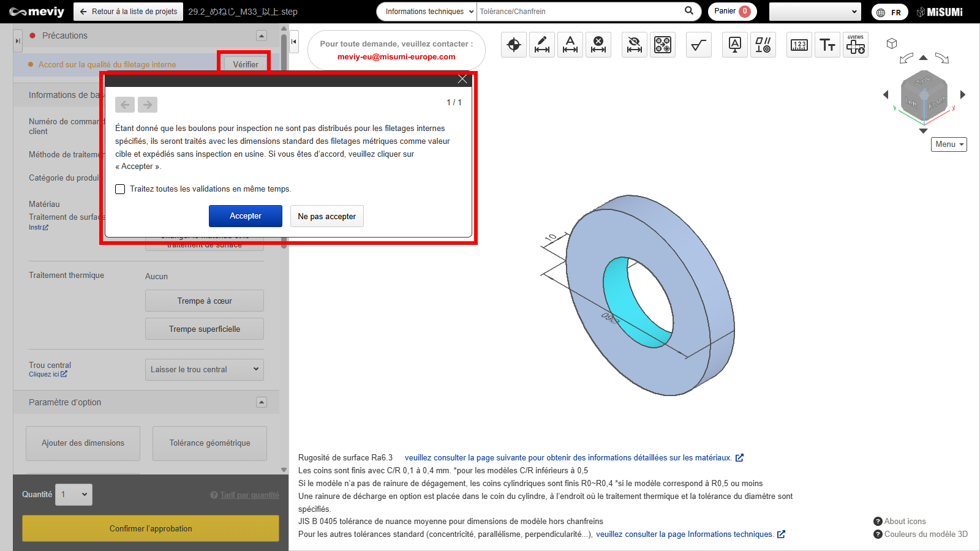The width and height of the screenshot is (980, 551).
Task: Open the geometric tolerance symbols tool
Action: coord(763,45)
